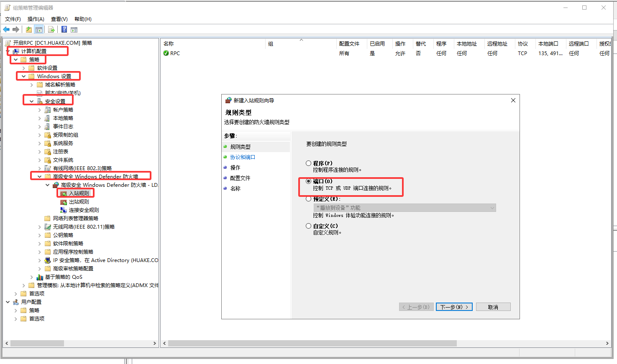Select 策略 under 用户配置
This screenshot has height=364, width=617.
(x=34, y=311)
